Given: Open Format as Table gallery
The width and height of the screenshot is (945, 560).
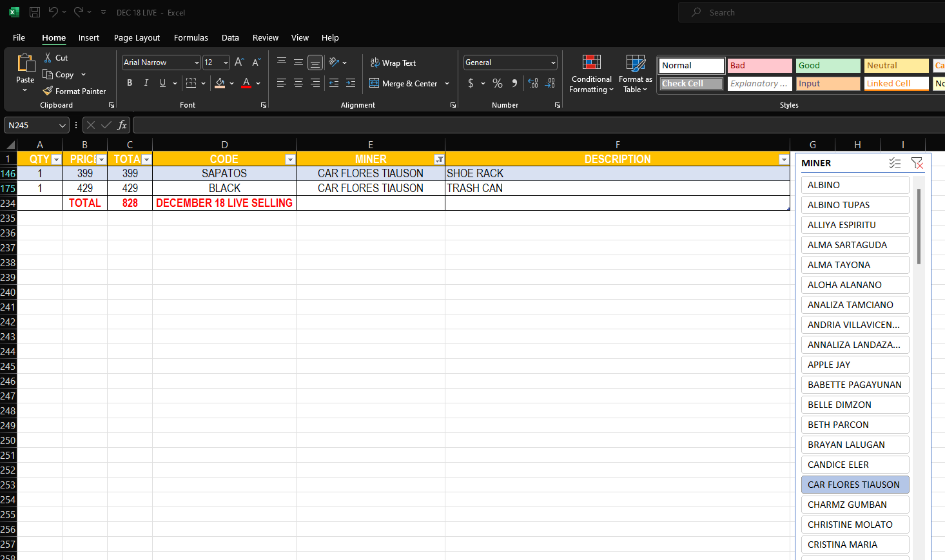Looking at the screenshot, I should [x=636, y=73].
